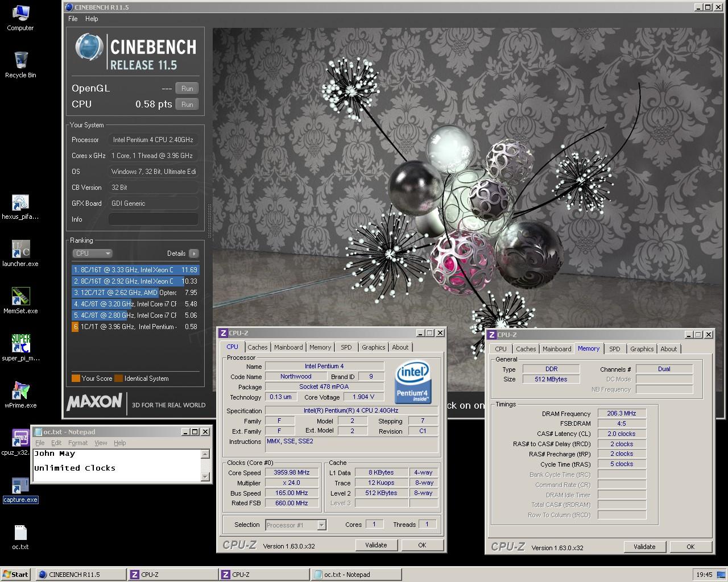Click Validate in CPU-Z Memory window
728x582 pixels.
pos(644,547)
